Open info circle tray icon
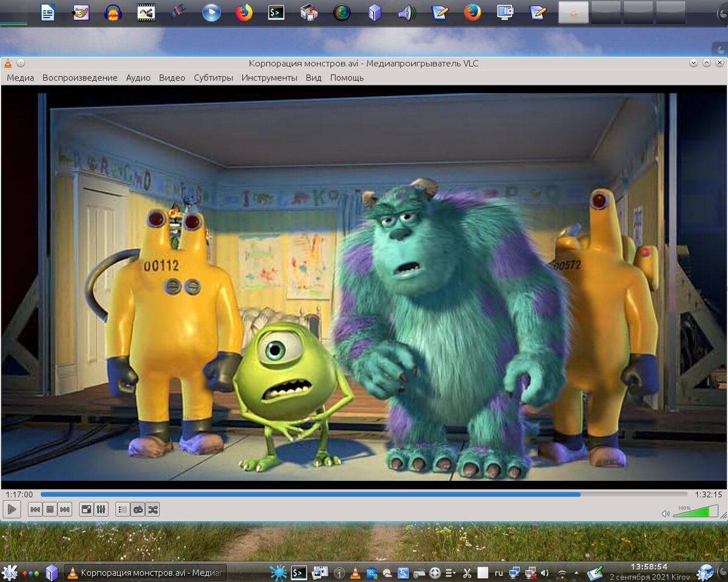Screen dimensions: 728x582 point(340,572)
